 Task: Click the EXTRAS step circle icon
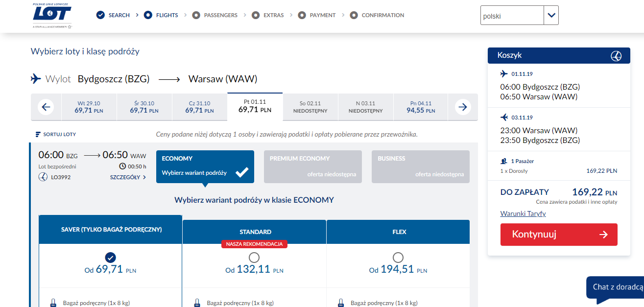click(x=256, y=15)
